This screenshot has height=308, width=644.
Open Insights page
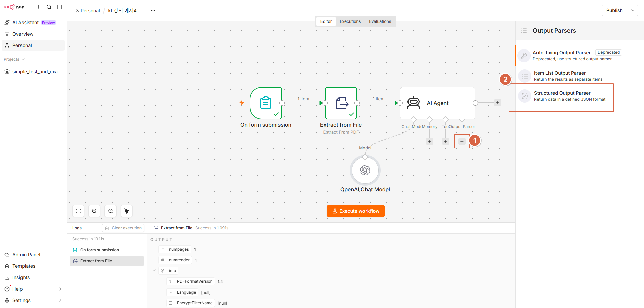tap(33, 277)
